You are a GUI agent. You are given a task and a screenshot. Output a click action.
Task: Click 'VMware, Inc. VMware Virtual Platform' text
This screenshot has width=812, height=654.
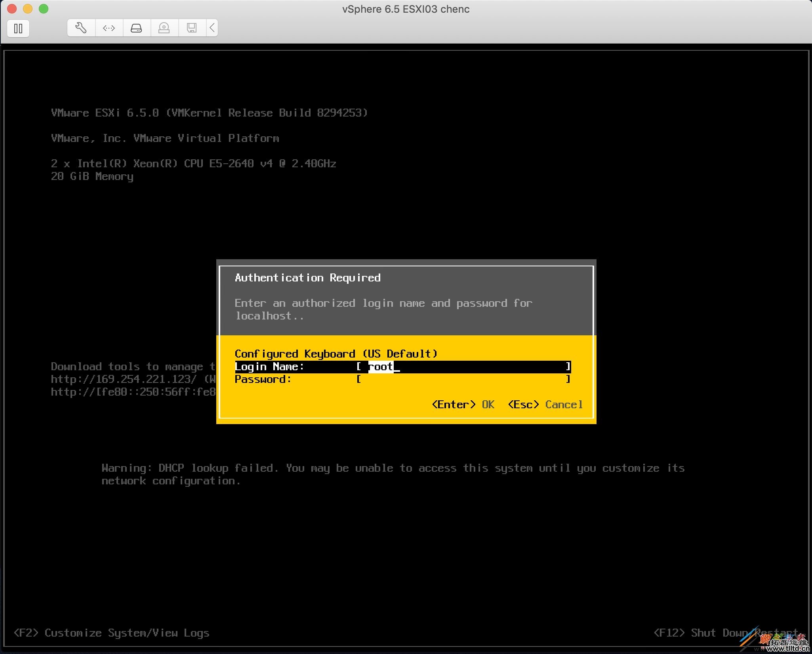tap(165, 138)
